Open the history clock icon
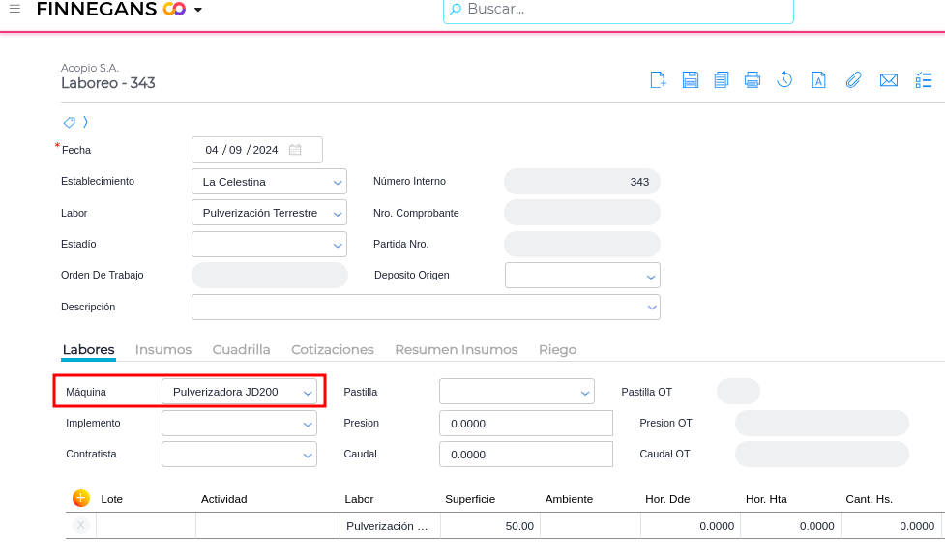Screen dimensions: 945x560 point(785,80)
